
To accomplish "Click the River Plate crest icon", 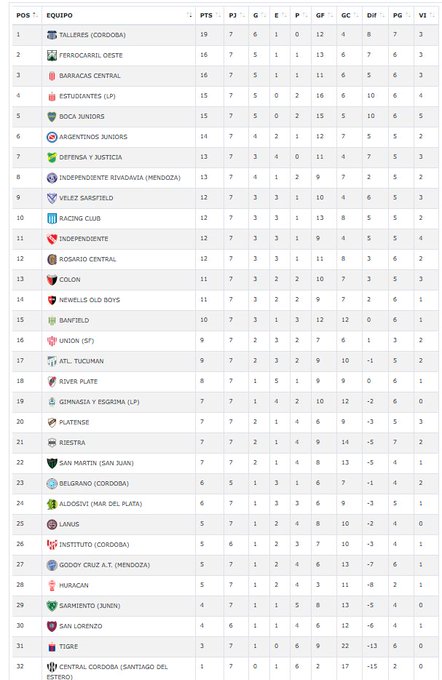I will coord(52,382).
